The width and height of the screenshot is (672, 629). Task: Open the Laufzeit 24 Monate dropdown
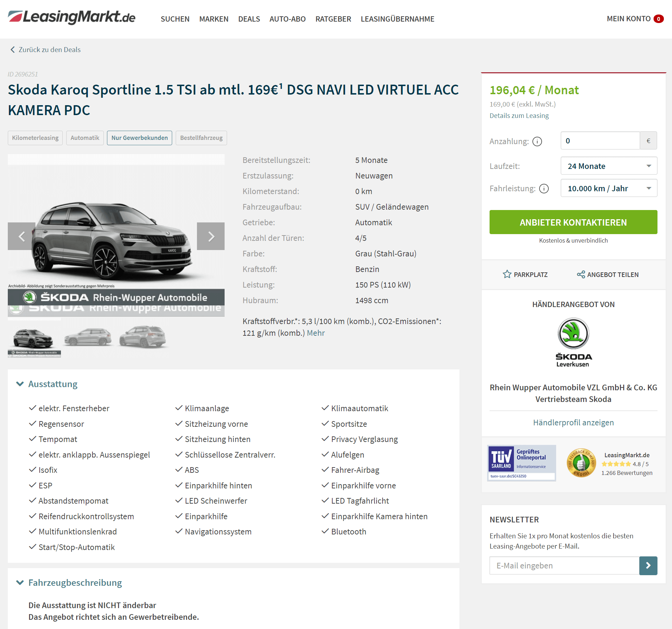pyautogui.click(x=609, y=166)
